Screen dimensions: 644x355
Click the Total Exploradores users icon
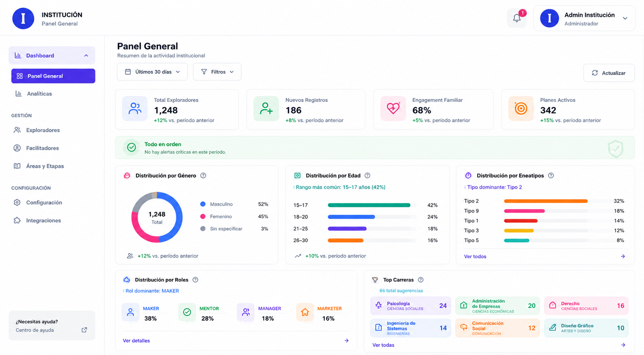[x=135, y=109]
